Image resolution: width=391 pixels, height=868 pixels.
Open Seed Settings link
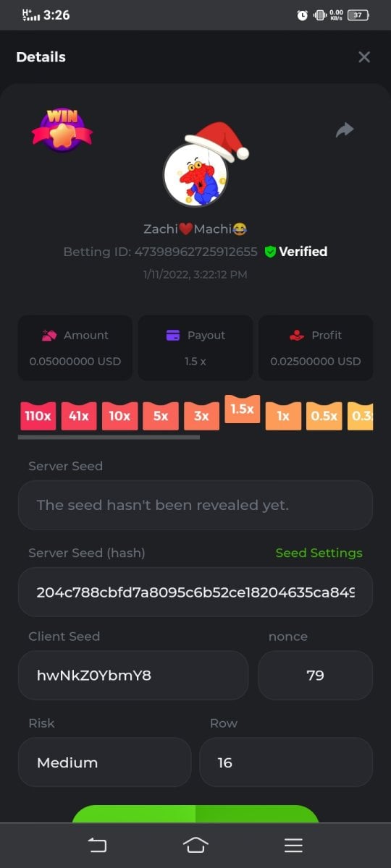(x=319, y=553)
